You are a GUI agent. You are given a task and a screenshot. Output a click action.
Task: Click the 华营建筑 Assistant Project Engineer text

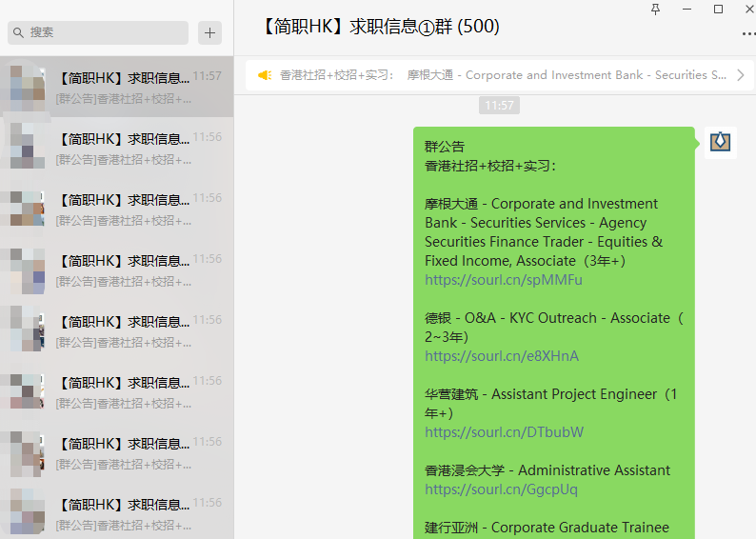551,404
